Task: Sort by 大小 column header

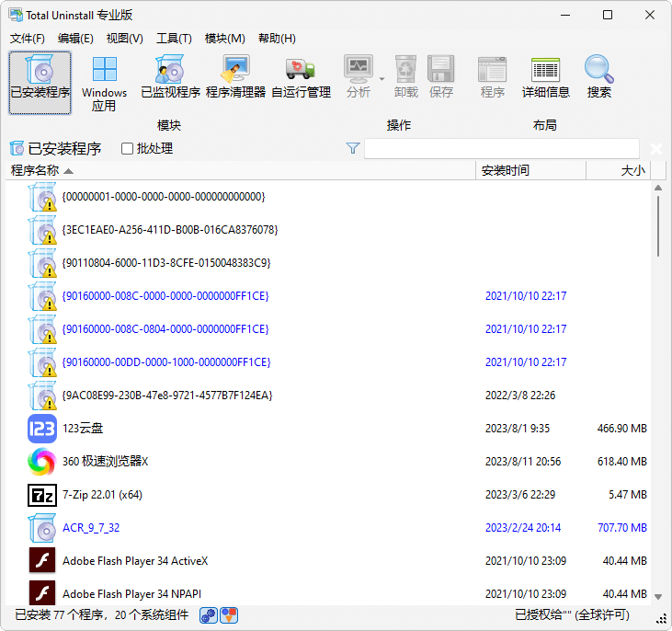Action: click(619, 171)
